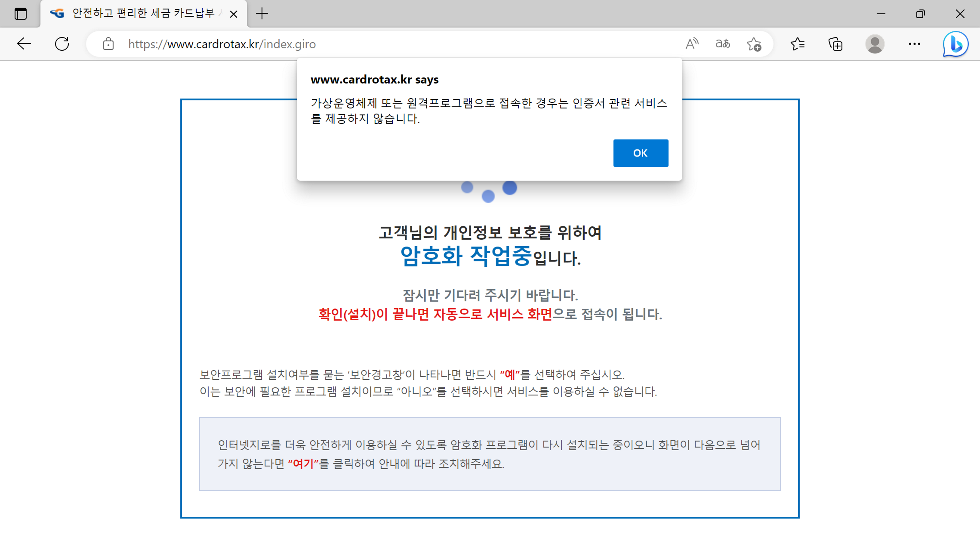Open the Bing sidebar chat
Screen dimensions: 980x556
[x=955, y=44]
